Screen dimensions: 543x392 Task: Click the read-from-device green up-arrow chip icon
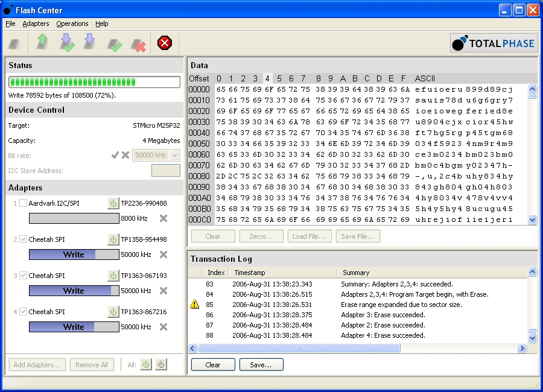coord(42,43)
